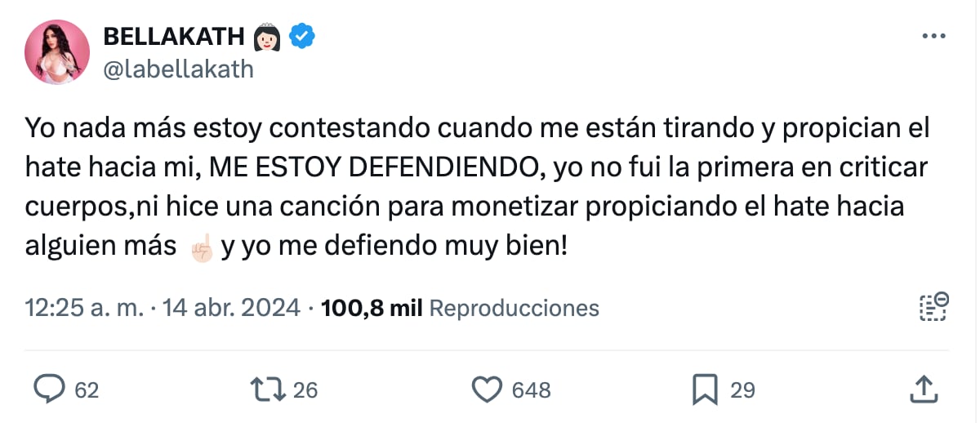Open the @labellakath handle link

(178, 70)
